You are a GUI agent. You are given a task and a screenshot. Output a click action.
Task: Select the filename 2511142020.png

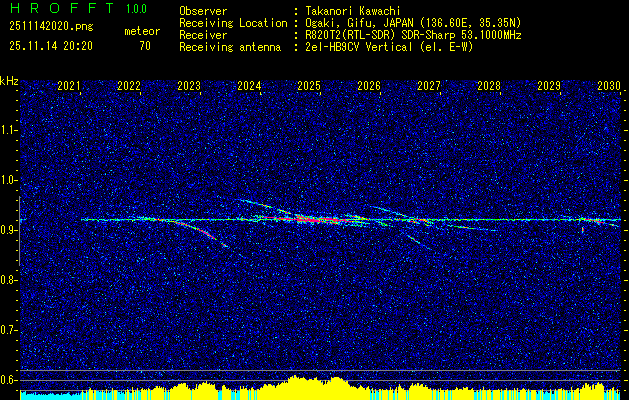click(x=51, y=27)
